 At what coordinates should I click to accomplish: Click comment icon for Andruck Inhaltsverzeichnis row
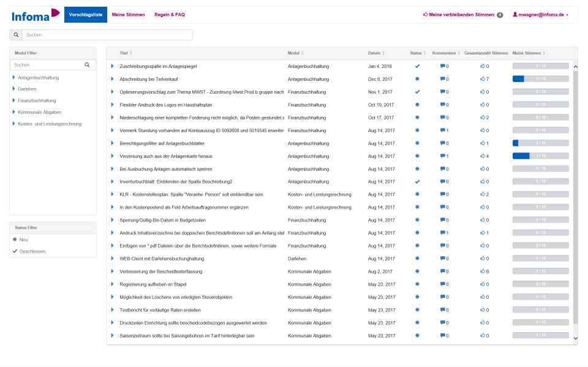point(442,233)
